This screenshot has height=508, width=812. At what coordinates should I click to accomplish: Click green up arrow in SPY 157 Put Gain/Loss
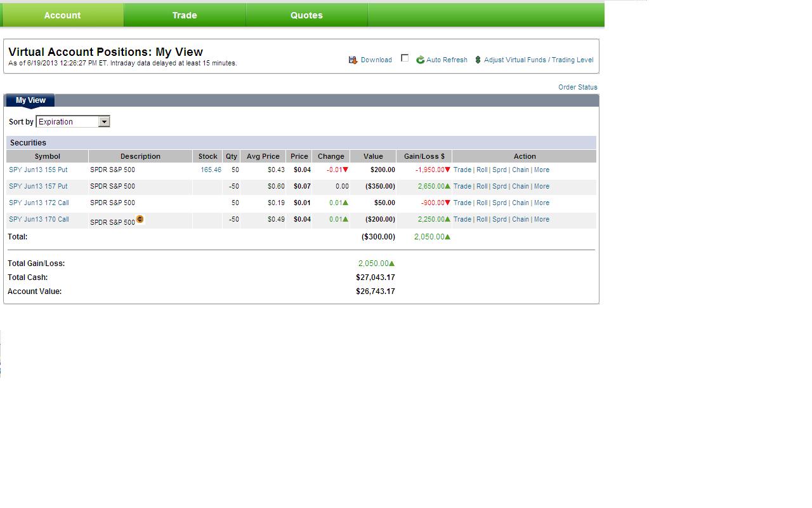[447, 186]
